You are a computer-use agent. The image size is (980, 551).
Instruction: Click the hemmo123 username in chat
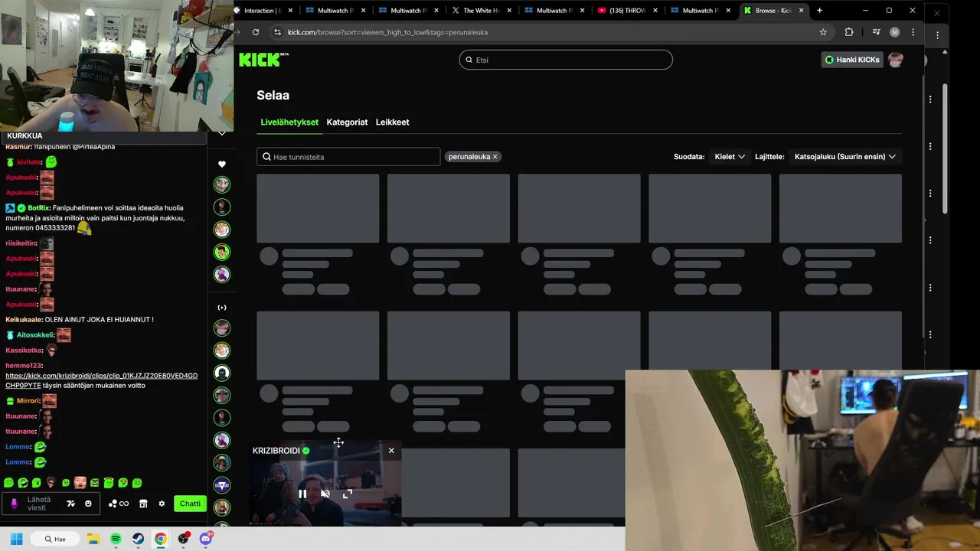[24, 366]
